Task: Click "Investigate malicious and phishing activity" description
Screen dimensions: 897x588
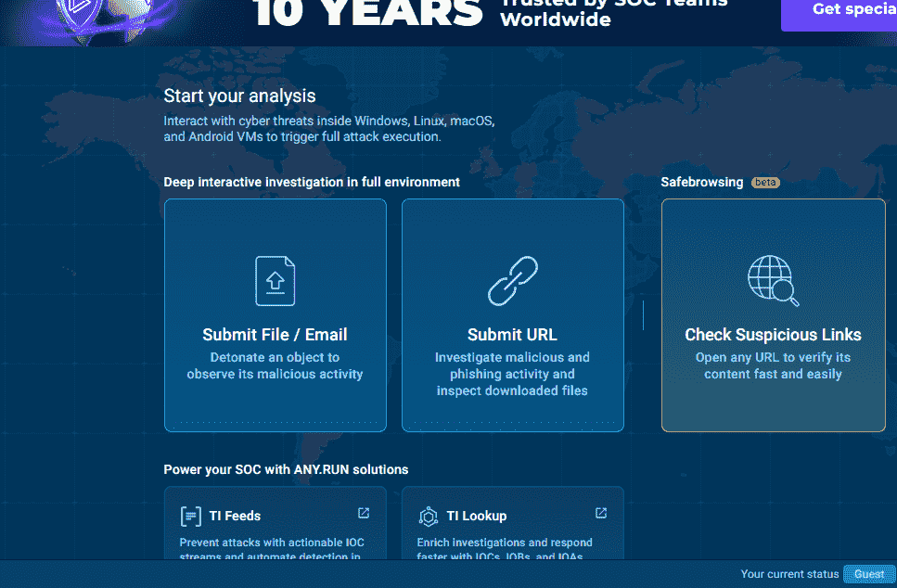Action: tap(513, 374)
